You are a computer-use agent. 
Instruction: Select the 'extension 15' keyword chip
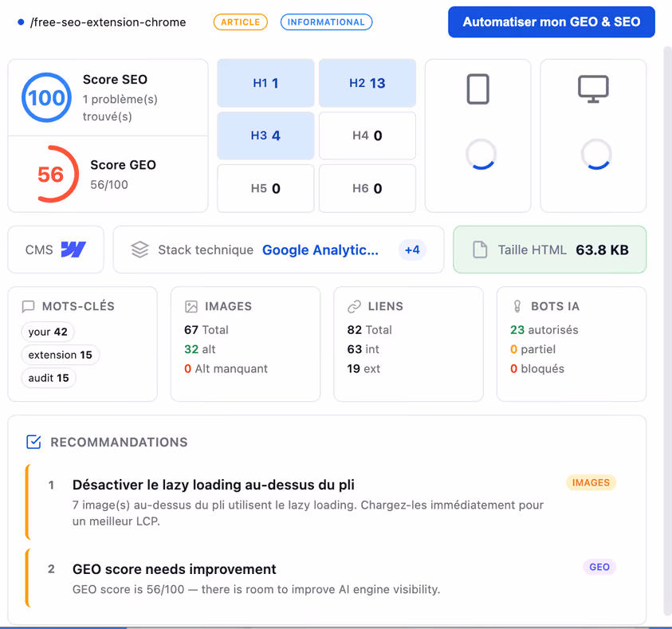click(x=60, y=355)
